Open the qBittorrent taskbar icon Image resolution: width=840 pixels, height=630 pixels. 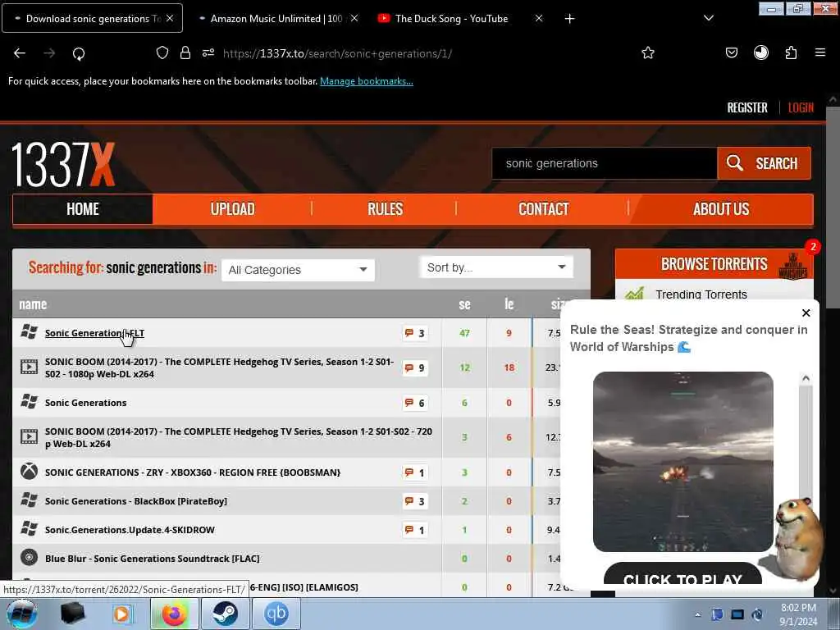click(x=276, y=614)
